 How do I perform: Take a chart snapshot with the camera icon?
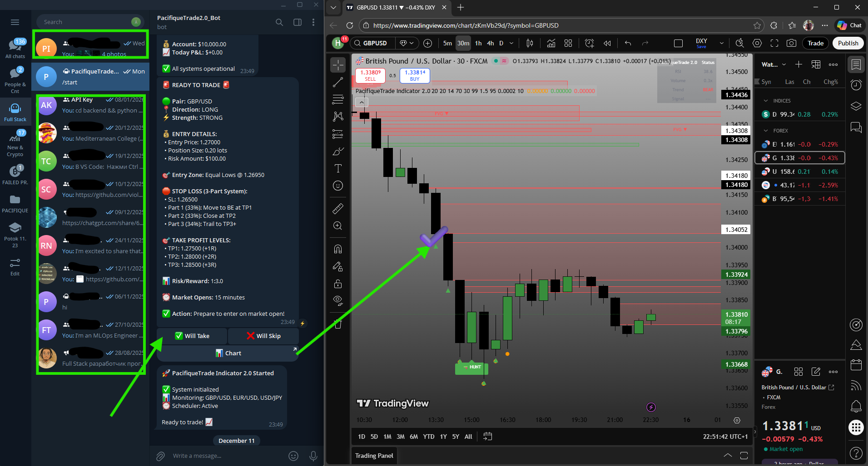tap(791, 43)
